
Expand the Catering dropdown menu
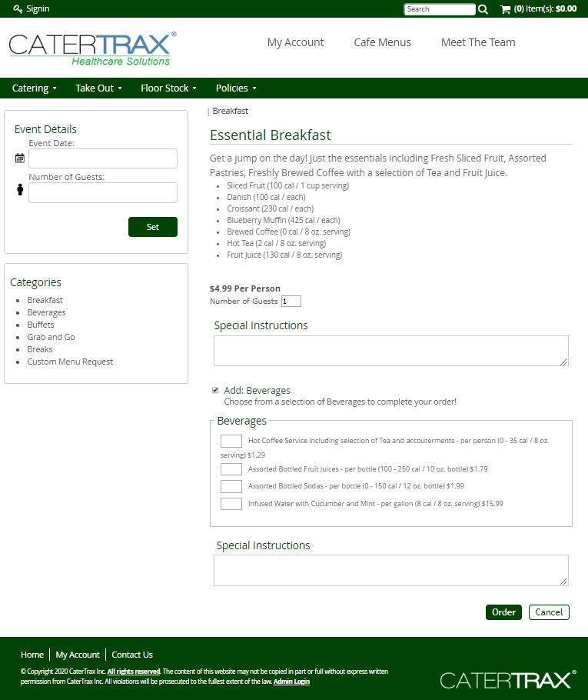[x=35, y=88]
